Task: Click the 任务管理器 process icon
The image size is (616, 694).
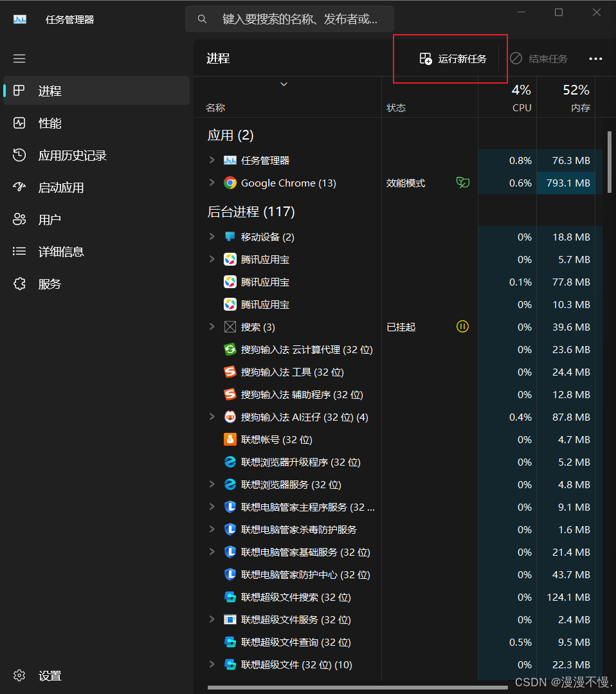Action: pyautogui.click(x=230, y=160)
